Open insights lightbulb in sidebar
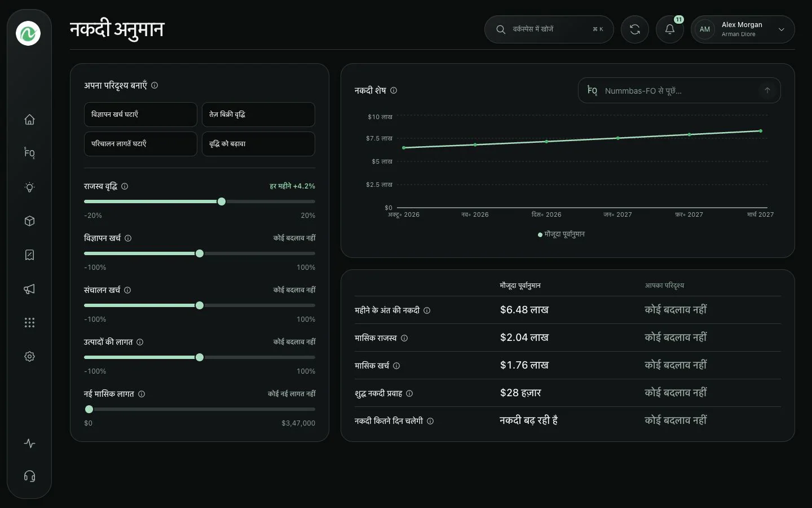The width and height of the screenshot is (812, 508). pyautogui.click(x=29, y=187)
